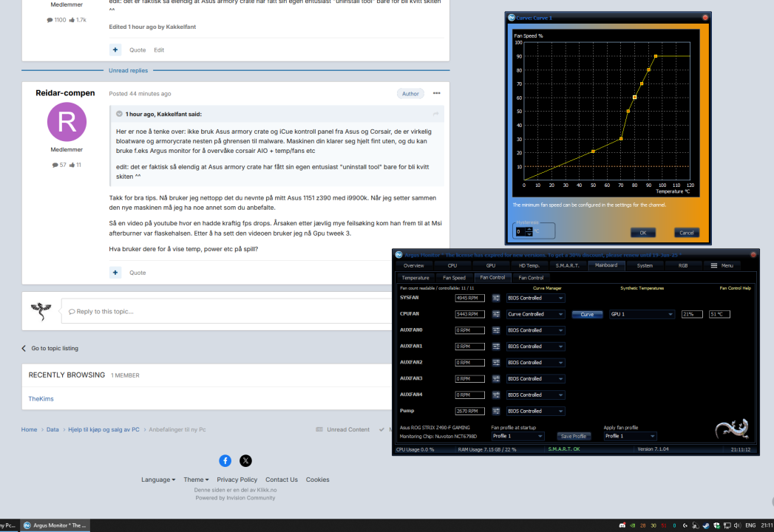
Task: Open the Facebook social icon
Action: click(225, 461)
